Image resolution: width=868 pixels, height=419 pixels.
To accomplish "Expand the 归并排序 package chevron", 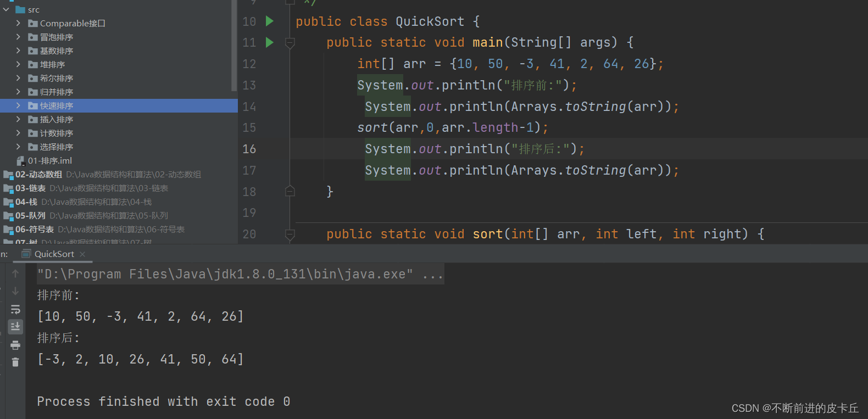I will tap(18, 92).
